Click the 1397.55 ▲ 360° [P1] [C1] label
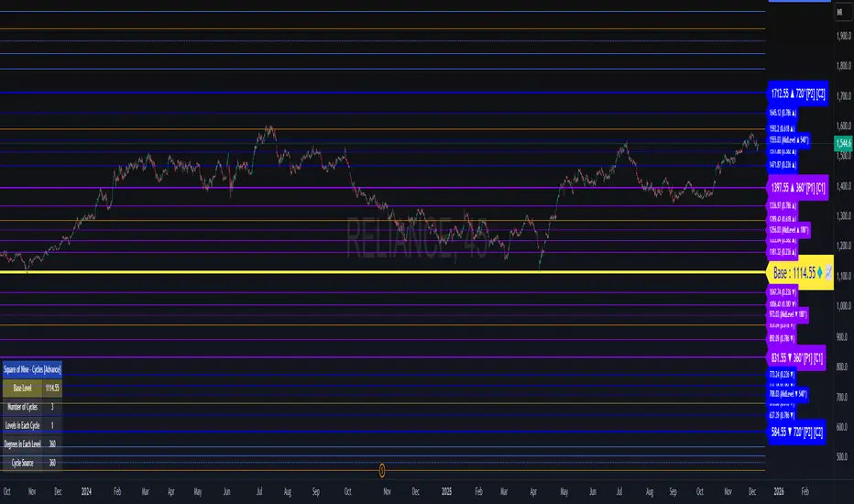 coord(798,188)
